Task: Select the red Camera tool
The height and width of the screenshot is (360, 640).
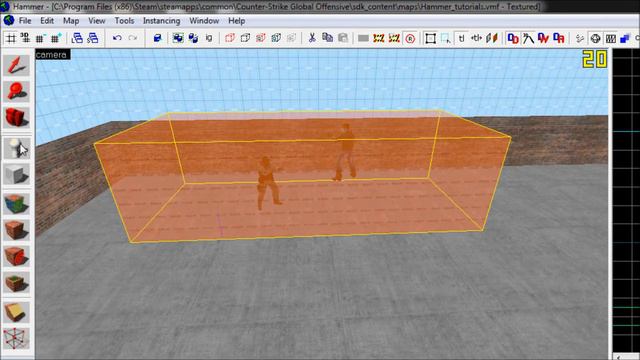Action: pos(16,118)
